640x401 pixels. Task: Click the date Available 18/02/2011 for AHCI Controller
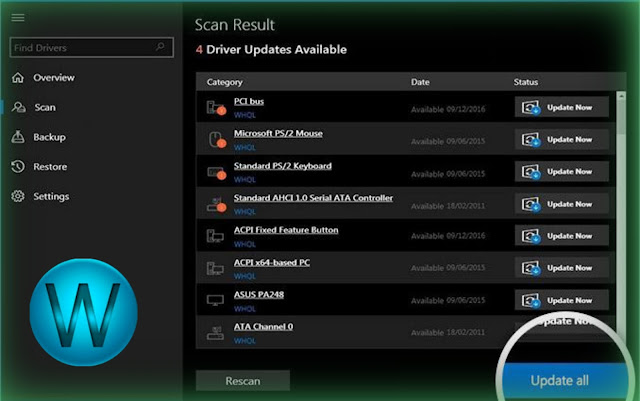[448, 206]
